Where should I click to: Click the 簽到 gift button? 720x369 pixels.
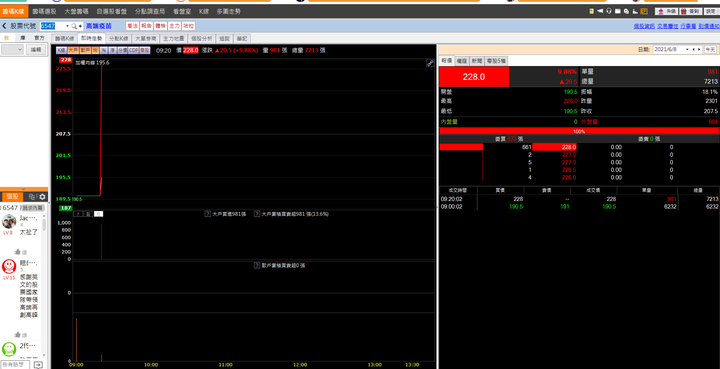point(690,11)
